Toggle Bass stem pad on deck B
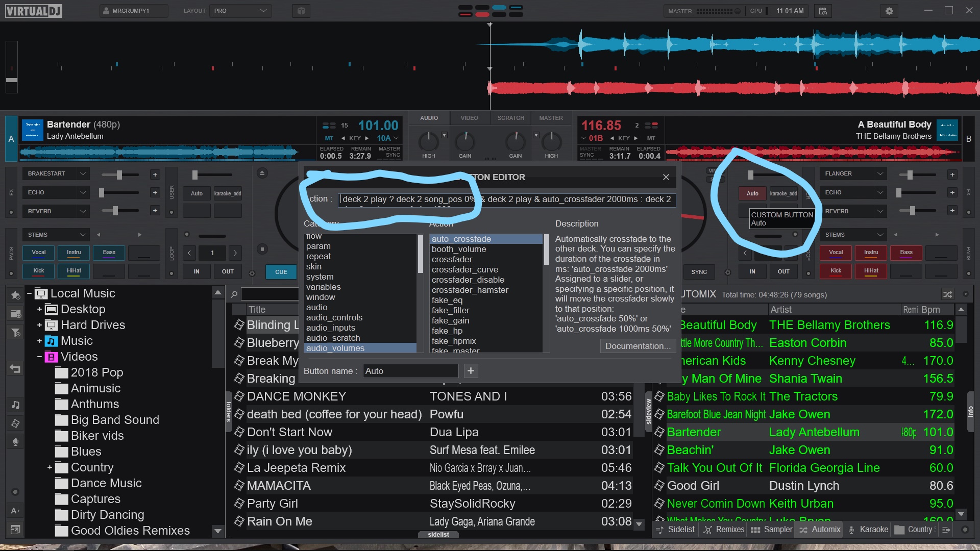 click(906, 253)
